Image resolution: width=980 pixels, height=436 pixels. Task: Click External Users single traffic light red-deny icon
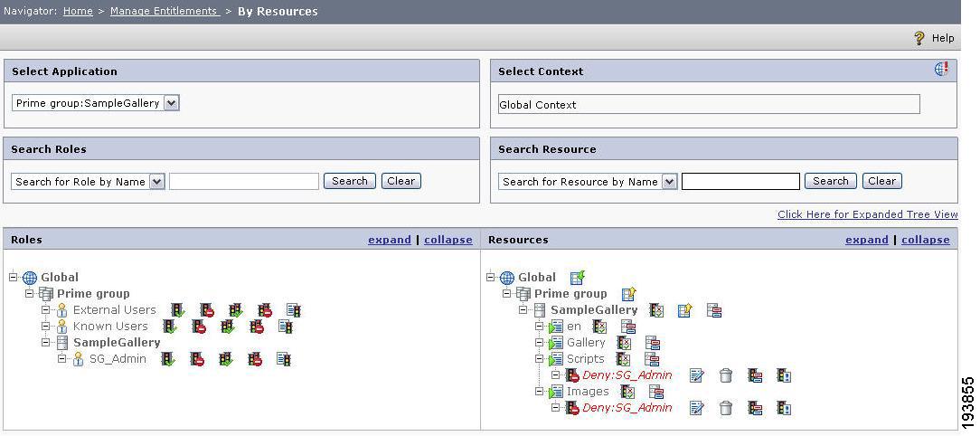coord(207,309)
